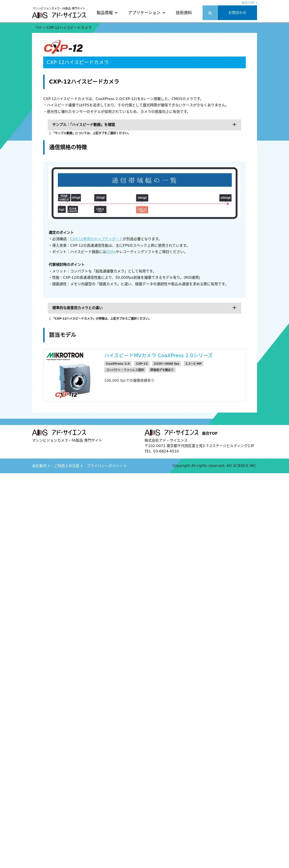Click the CXP-12 x4ch marker in diagram
Viewport: 289px width, 868px height.
pyautogui.click(x=142, y=210)
